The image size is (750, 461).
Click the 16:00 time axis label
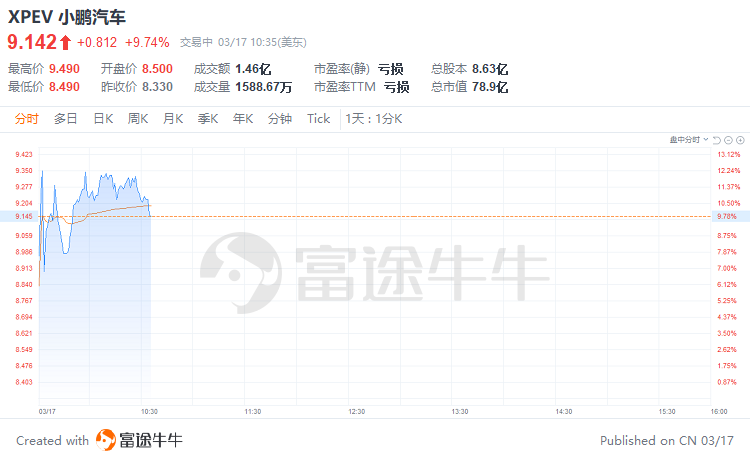tap(719, 412)
